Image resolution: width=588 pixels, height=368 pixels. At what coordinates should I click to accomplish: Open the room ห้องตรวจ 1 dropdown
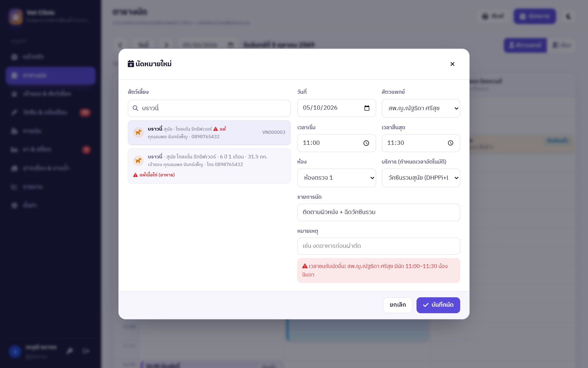[x=336, y=178]
